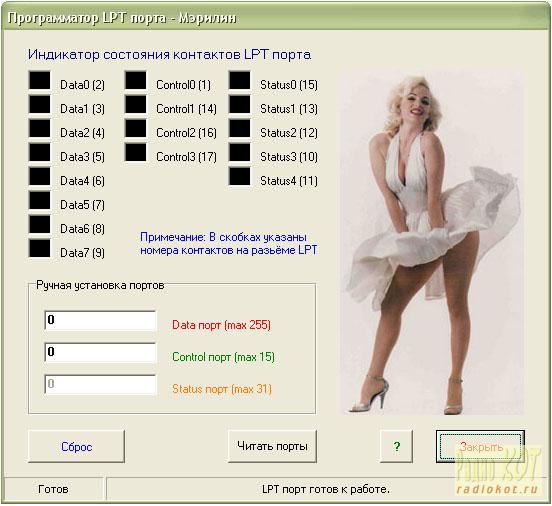
Task: Toggle the Data7 (9) indicator square
Action: pyautogui.click(x=40, y=248)
